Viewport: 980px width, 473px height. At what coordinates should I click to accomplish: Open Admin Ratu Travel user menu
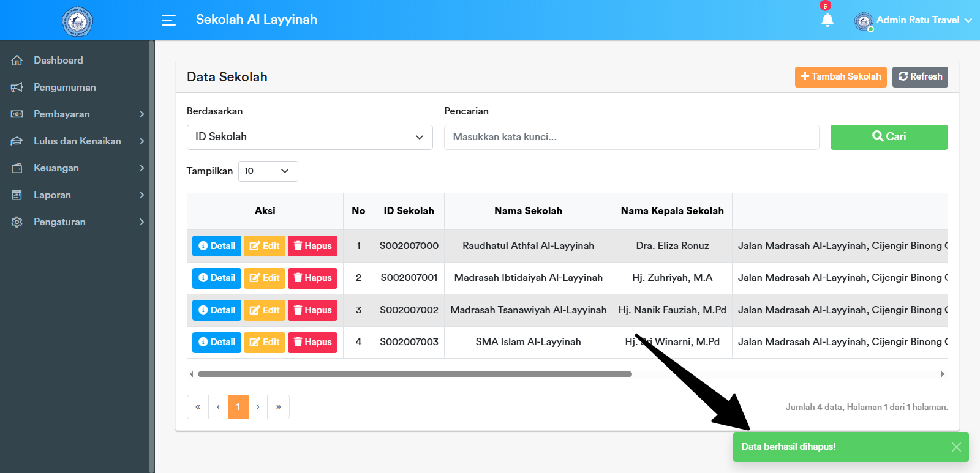pos(916,20)
